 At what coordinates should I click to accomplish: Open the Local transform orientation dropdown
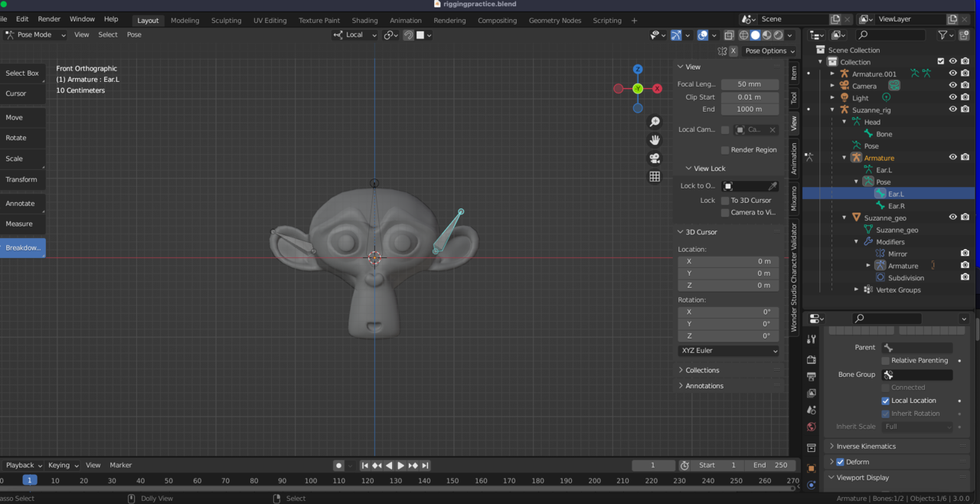[x=355, y=34]
